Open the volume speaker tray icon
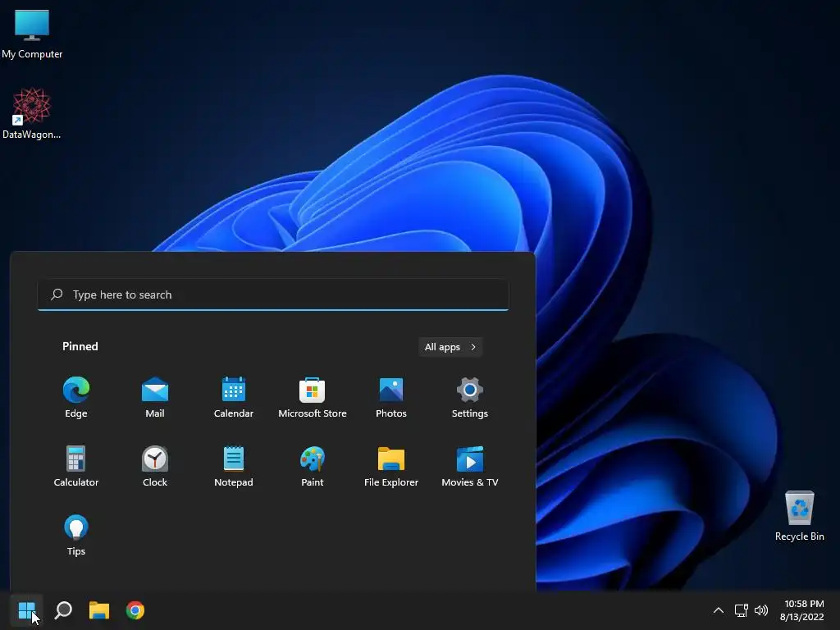 coord(760,610)
